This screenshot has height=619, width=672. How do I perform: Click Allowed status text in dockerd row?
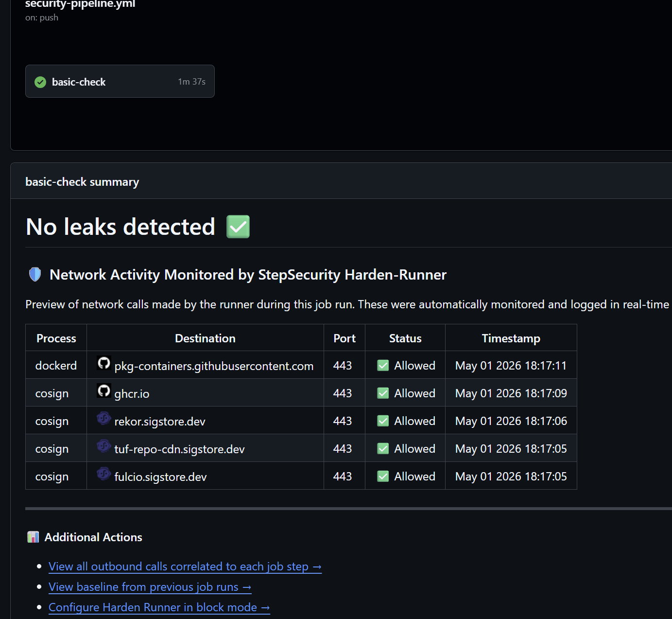pyautogui.click(x=414, y=366)
